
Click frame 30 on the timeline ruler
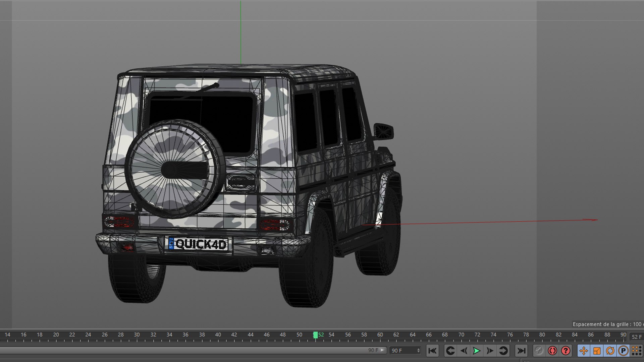click(x=137, y=335)
